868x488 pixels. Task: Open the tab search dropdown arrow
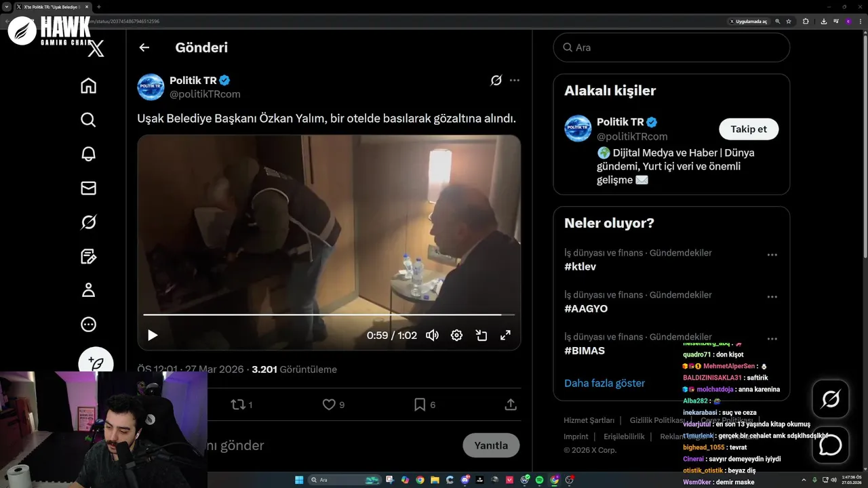6,7
